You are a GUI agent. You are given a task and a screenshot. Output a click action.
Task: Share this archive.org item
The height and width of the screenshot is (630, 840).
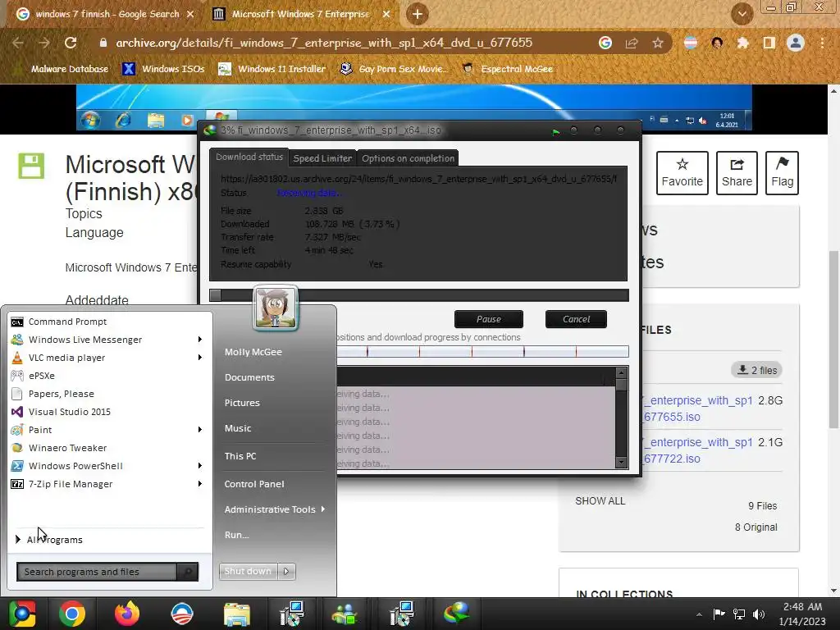point(737,173)
